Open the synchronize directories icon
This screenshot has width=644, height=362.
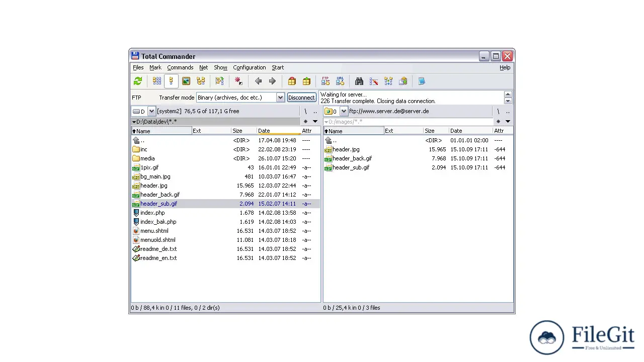click(x=388, y=81)
